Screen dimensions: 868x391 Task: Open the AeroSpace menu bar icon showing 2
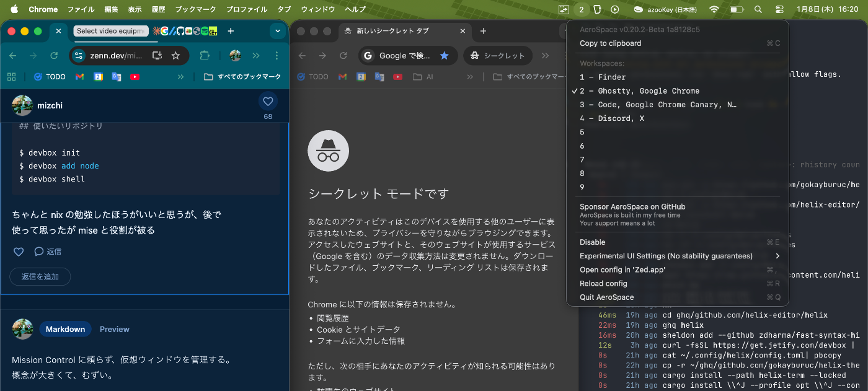[x=581, y=9]
